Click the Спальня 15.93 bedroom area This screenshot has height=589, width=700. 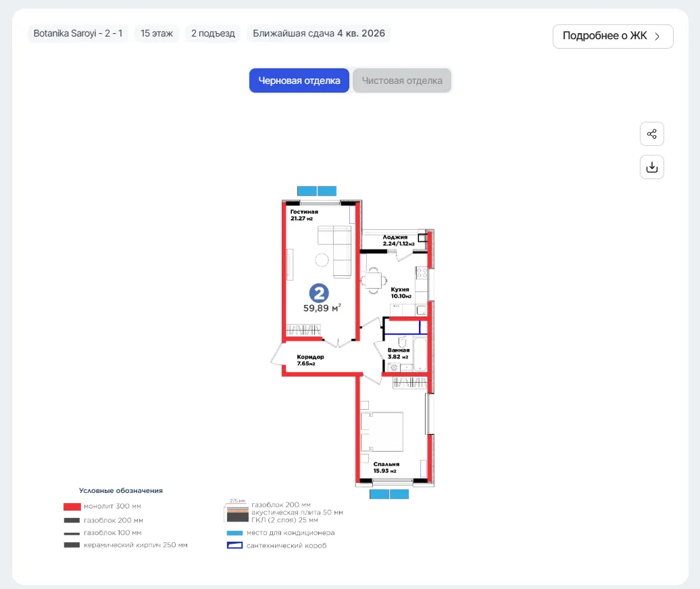pyautogui.click(x=386, y=467)
